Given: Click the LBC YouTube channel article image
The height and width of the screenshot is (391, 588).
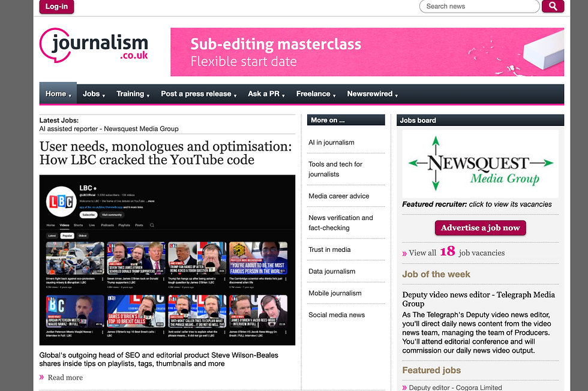Looking at the screenshot, I should coord(167,260).
